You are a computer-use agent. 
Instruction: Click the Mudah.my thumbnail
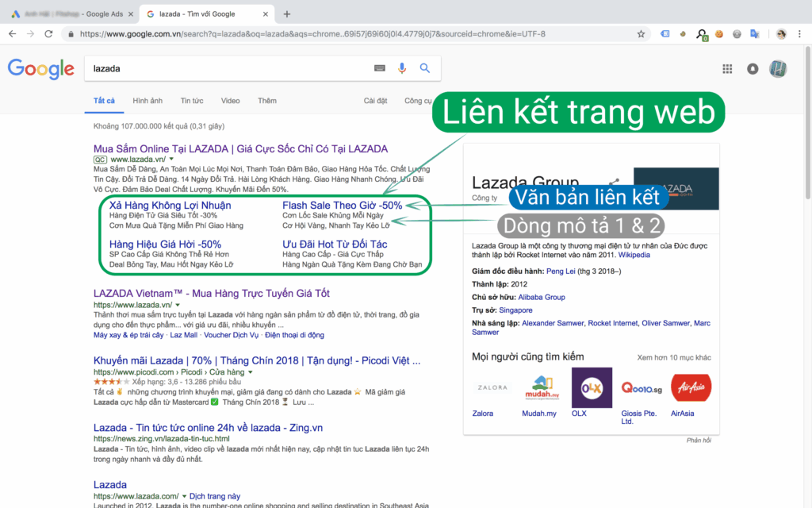(542, 387)
